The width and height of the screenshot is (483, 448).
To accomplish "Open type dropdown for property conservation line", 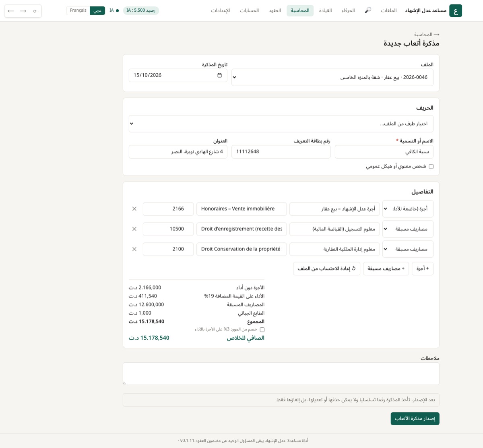I will 408,249.
